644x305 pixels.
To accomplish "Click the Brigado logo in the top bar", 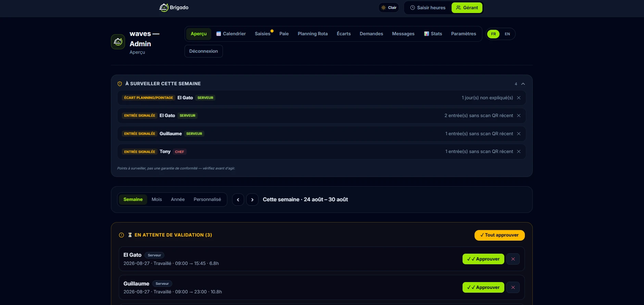I will tap(174, 8).
